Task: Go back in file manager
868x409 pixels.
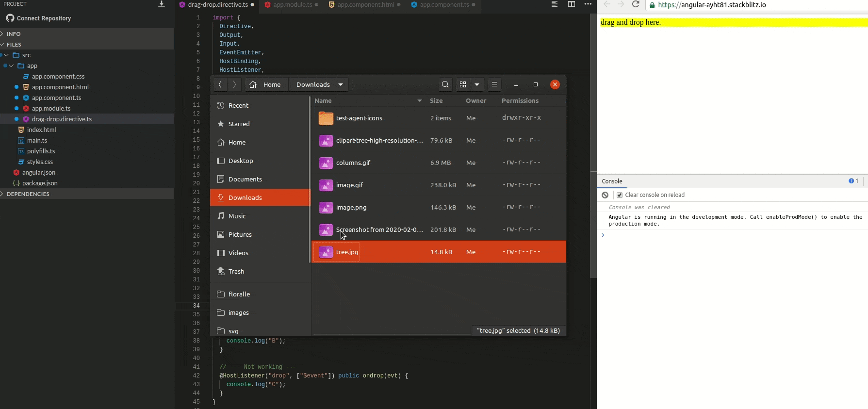Action: (x=220, y=84)
